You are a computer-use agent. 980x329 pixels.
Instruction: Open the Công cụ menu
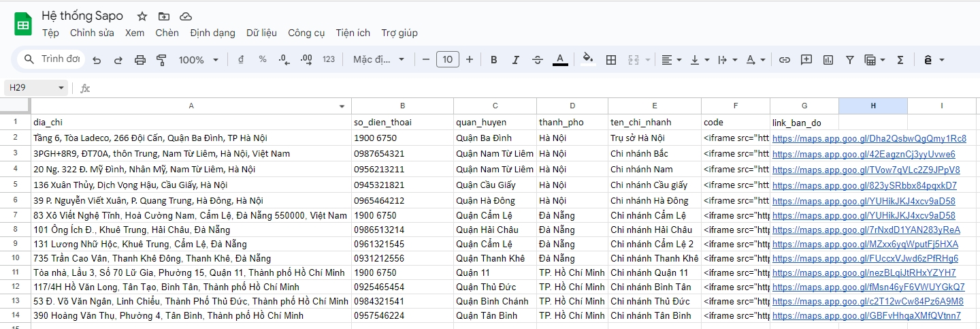[306, 33]
